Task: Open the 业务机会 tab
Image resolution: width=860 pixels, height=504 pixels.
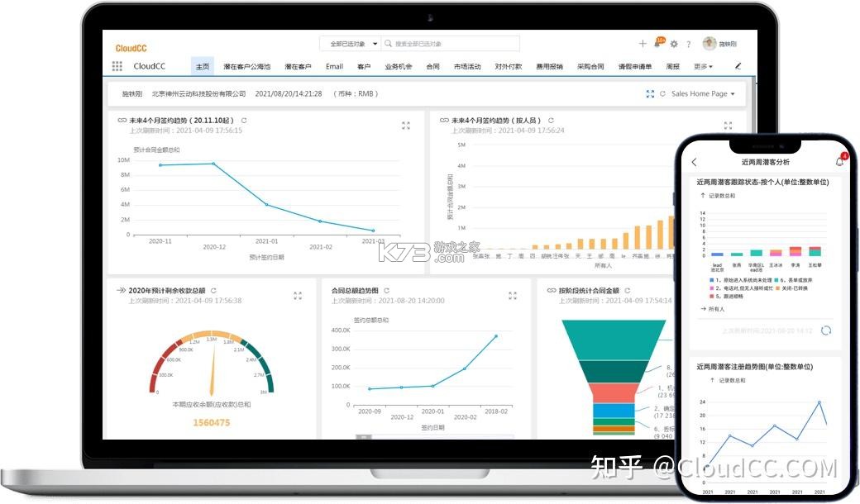Action: click(x=399, y=66)
